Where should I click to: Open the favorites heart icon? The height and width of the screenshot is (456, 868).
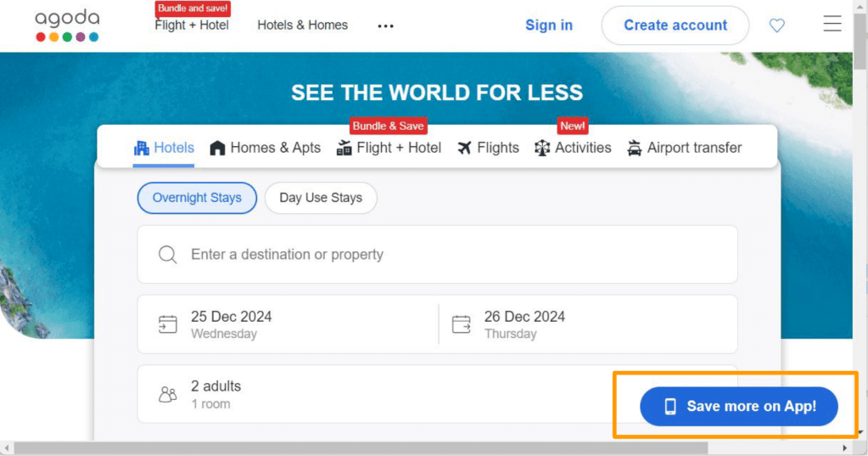coord(776,25)
